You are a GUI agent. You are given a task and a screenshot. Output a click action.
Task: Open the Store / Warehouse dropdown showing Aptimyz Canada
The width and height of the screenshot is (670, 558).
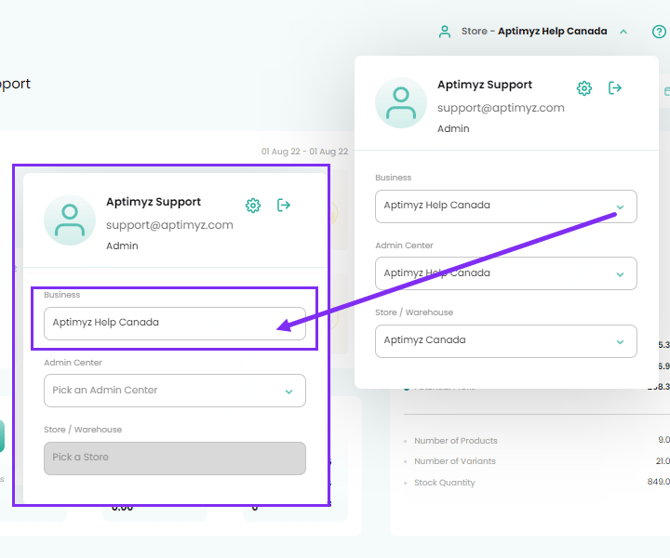(505, 340)
